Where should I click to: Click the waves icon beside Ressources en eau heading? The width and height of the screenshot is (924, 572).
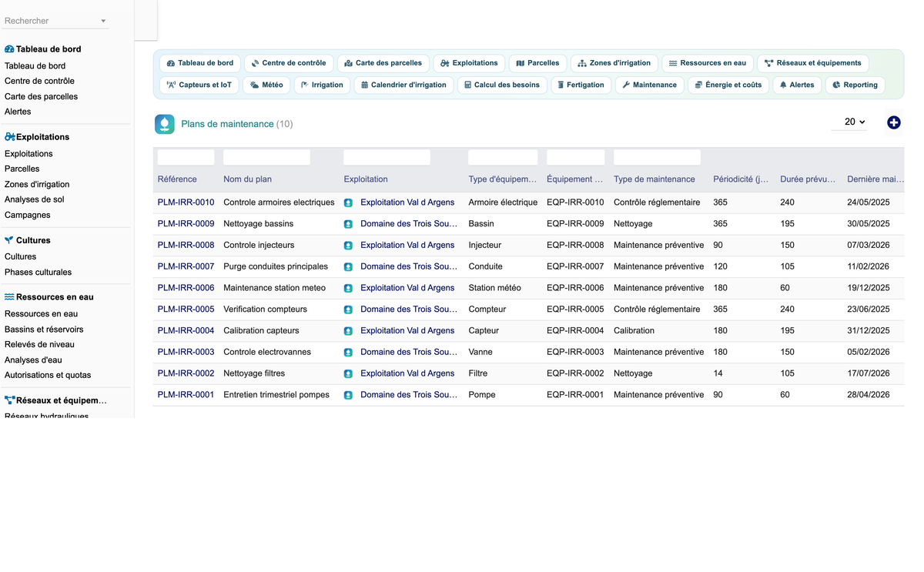click(9, 297)
